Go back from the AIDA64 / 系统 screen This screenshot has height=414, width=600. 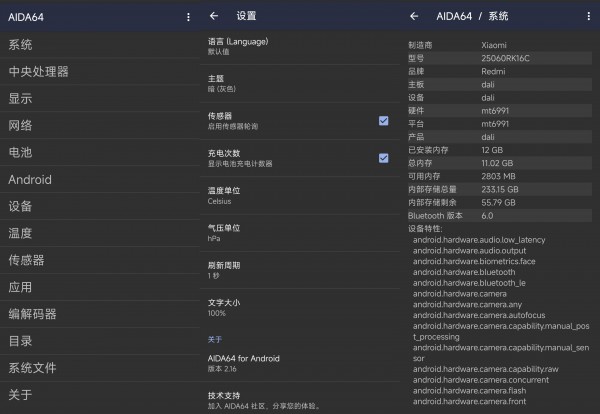pyautogui.click(x=414, y=16)
